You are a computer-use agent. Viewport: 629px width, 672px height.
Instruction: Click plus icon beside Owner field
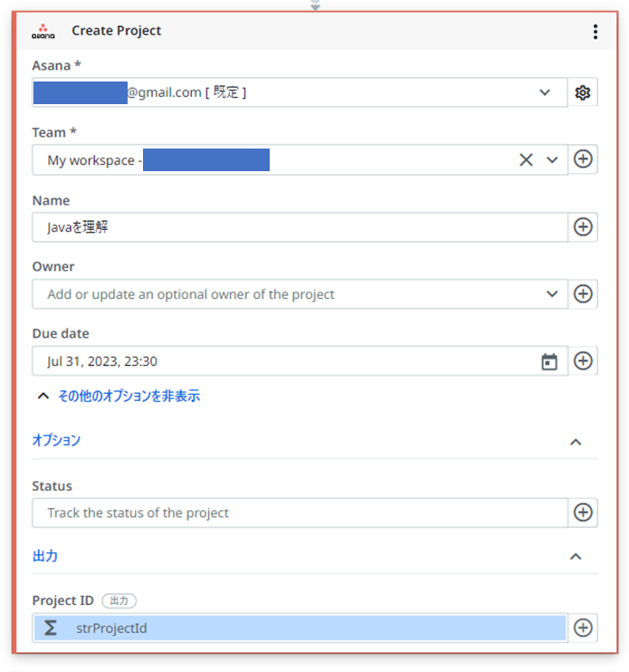[583, 294]
